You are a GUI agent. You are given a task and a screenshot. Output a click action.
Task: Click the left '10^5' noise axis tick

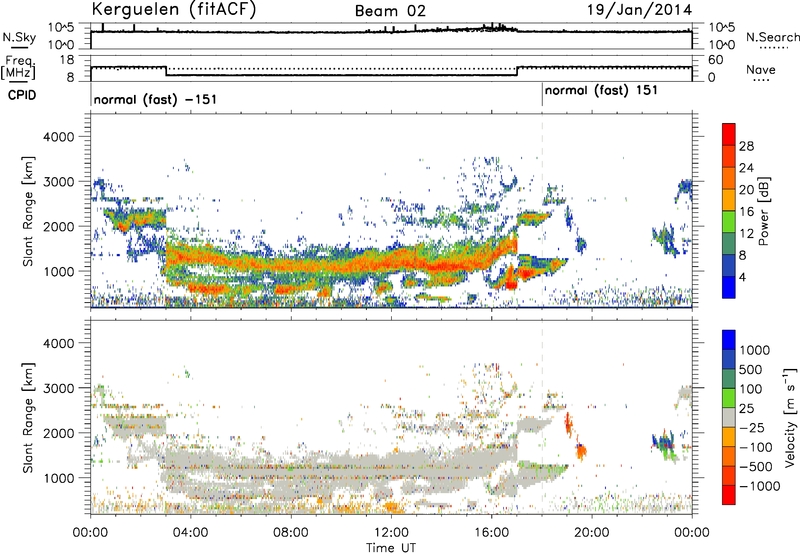point(61,27)
